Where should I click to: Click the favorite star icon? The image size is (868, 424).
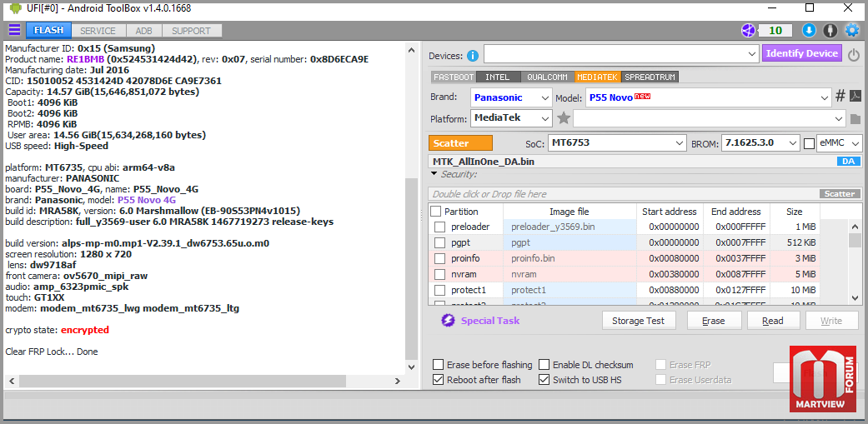click(564, 117)
